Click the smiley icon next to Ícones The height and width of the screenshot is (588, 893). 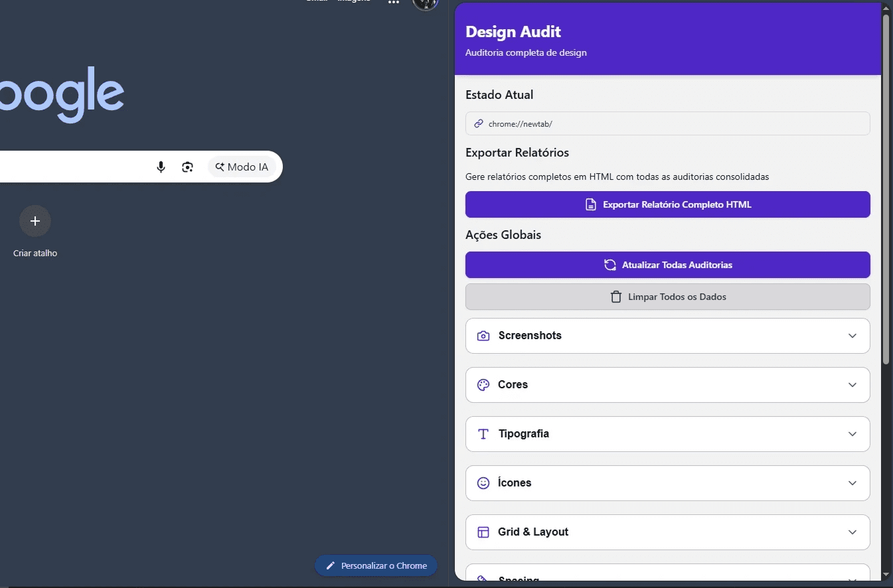pos(483,483)
